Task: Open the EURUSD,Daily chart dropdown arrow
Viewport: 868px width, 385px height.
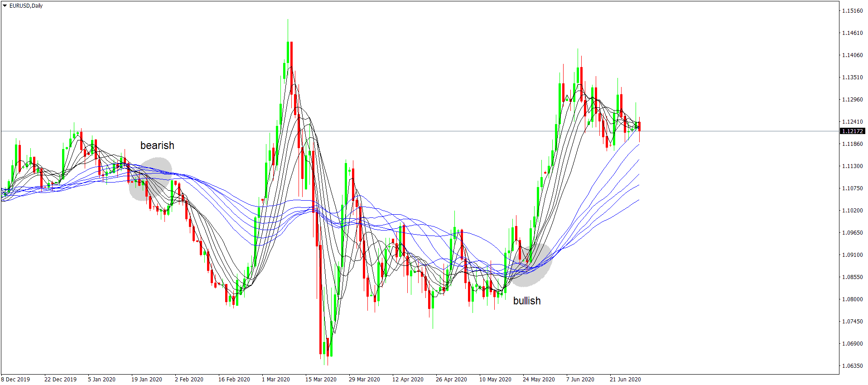Action: [x=5, y=6]
